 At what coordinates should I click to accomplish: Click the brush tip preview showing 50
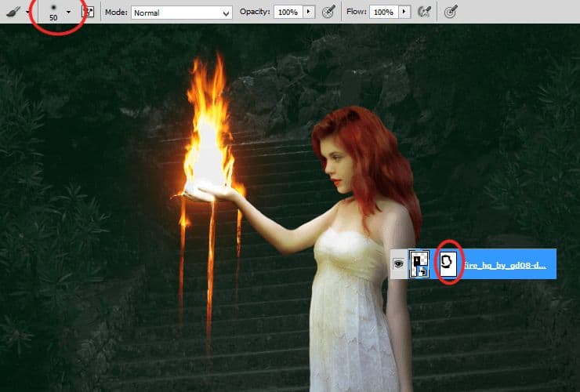[53, 13]
